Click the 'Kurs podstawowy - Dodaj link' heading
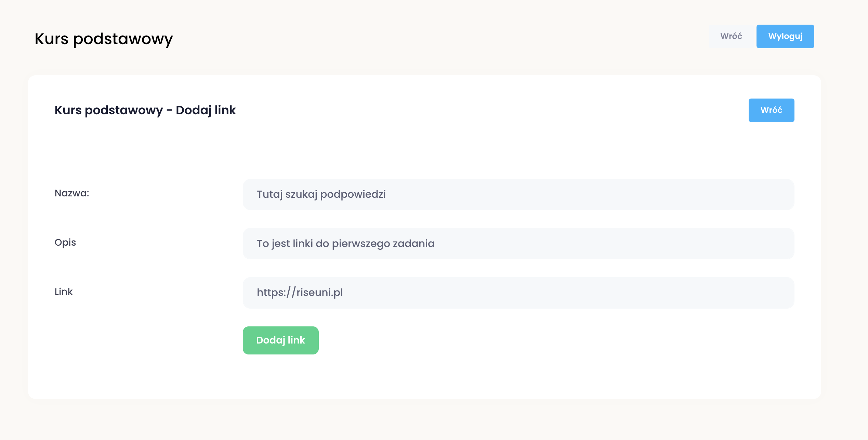Viewport: 868px width, 440px height. 145,110
